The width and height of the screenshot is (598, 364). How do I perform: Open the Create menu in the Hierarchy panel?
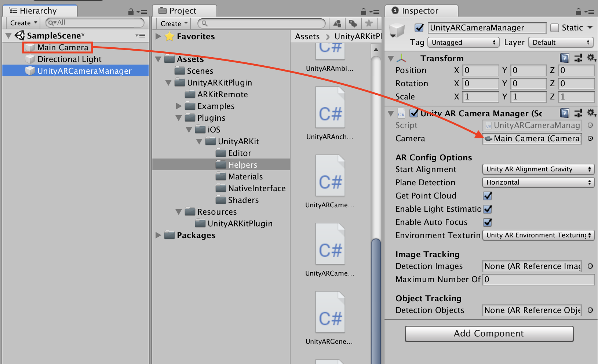(x=23, y=23)
